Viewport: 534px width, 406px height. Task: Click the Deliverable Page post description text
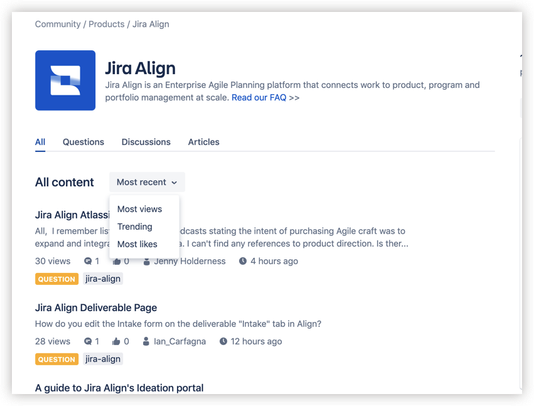pos(178,324)
